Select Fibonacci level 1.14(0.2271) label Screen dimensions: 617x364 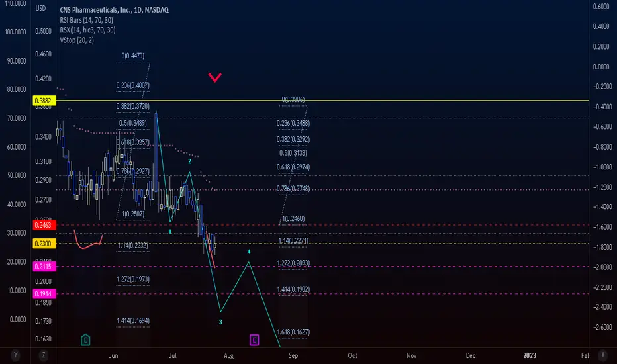tap(293, 240)
